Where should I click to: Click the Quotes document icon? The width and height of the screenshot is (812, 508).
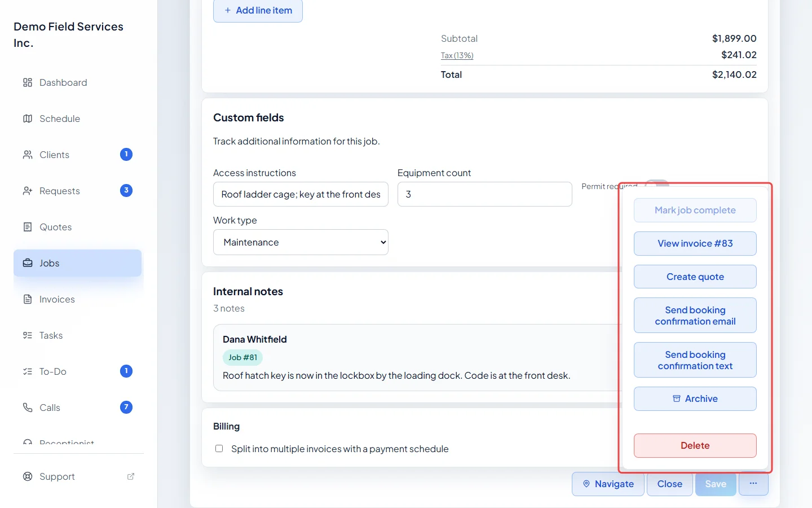pyautogui.click(x=28, y=227)
